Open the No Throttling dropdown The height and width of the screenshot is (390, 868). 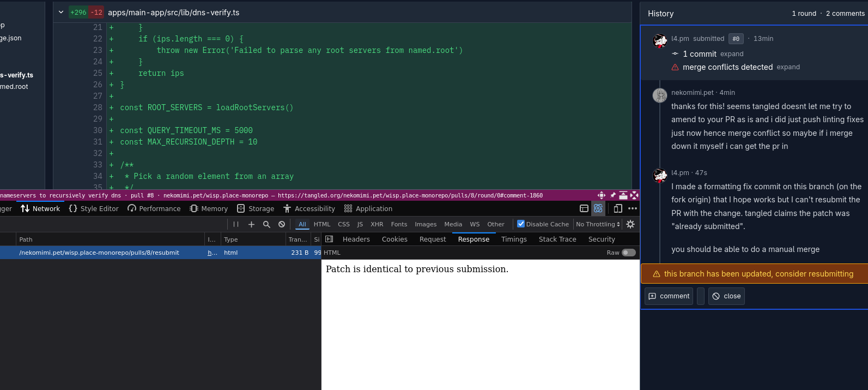[598, 224]
